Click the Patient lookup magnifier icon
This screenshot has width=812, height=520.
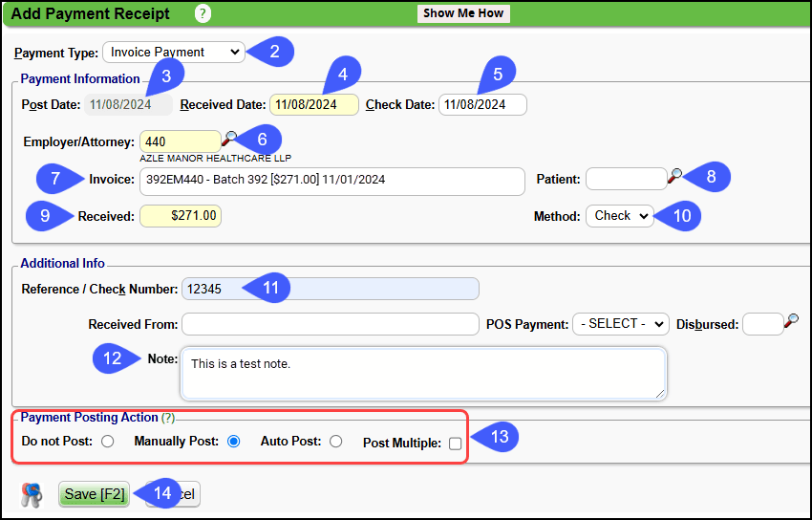[675, 176]
